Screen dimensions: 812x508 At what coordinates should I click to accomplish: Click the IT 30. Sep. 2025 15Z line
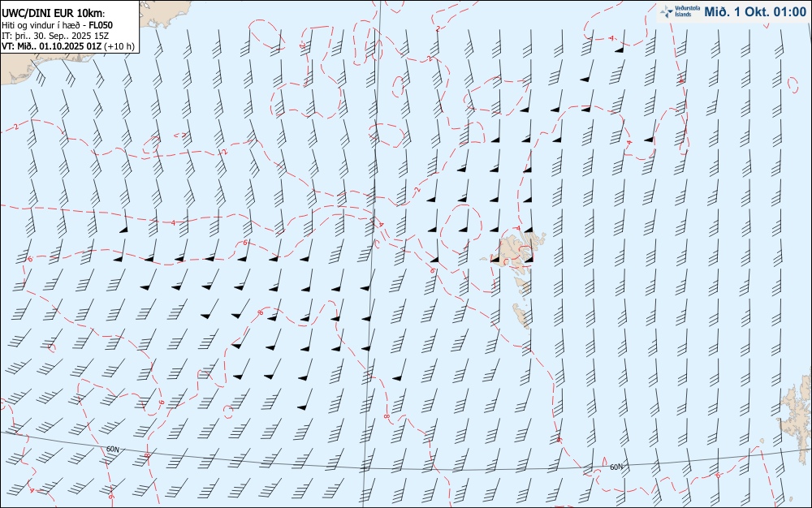point(55,36)
